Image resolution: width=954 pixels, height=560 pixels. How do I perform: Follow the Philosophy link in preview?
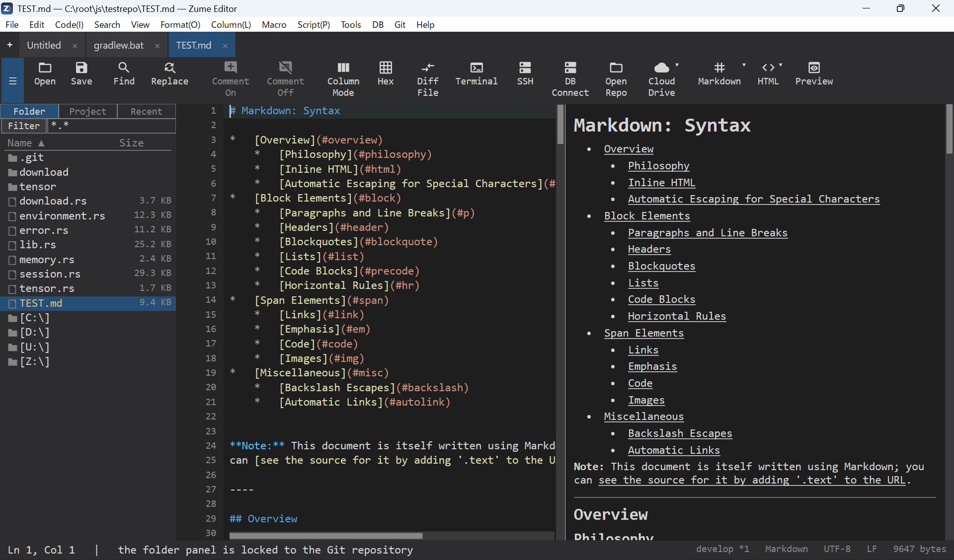pyautogui.click(x=658, y=166)
